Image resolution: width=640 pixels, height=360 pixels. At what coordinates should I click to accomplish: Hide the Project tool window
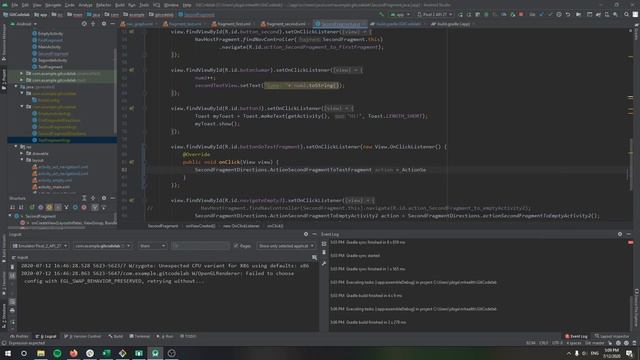tap(113, 24)
